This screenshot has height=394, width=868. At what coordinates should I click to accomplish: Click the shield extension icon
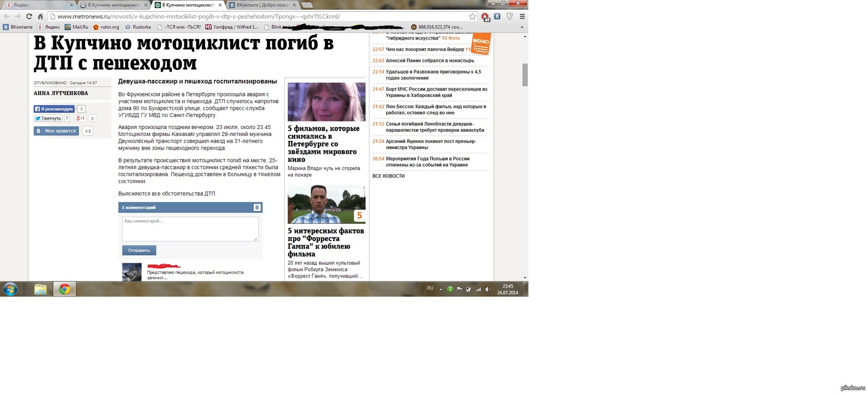[x=509, y=16]
